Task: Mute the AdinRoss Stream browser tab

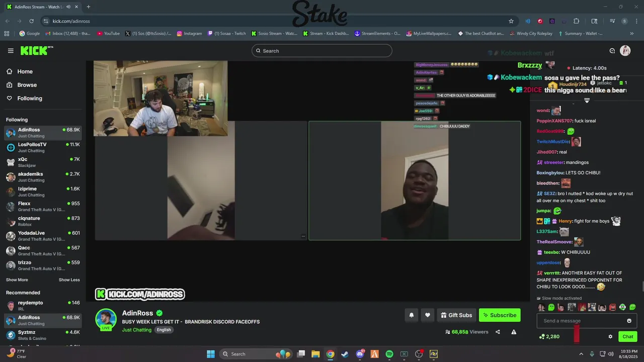Action: pos(68,7)
